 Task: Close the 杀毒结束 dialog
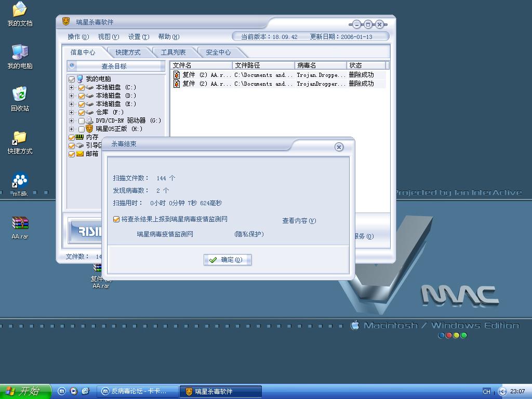click(339, 147)
